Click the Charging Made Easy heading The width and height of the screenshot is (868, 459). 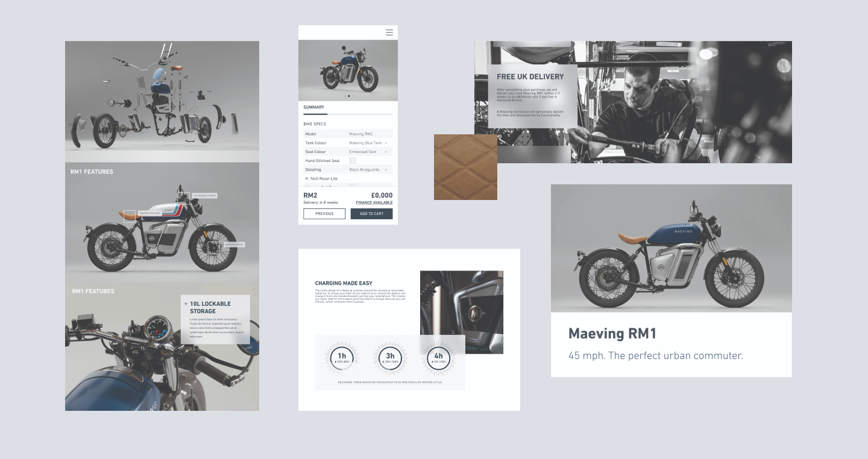[344, 283]
